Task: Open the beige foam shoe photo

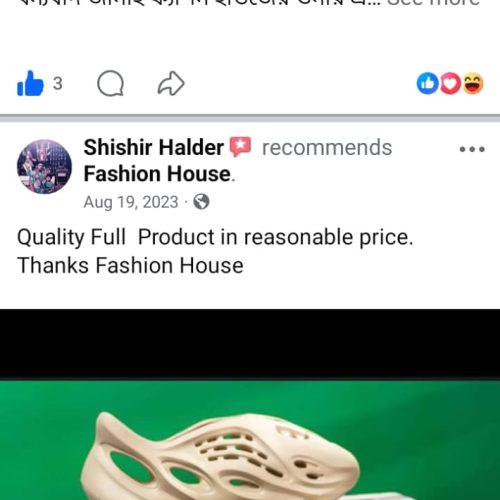Action: (250, 440)
